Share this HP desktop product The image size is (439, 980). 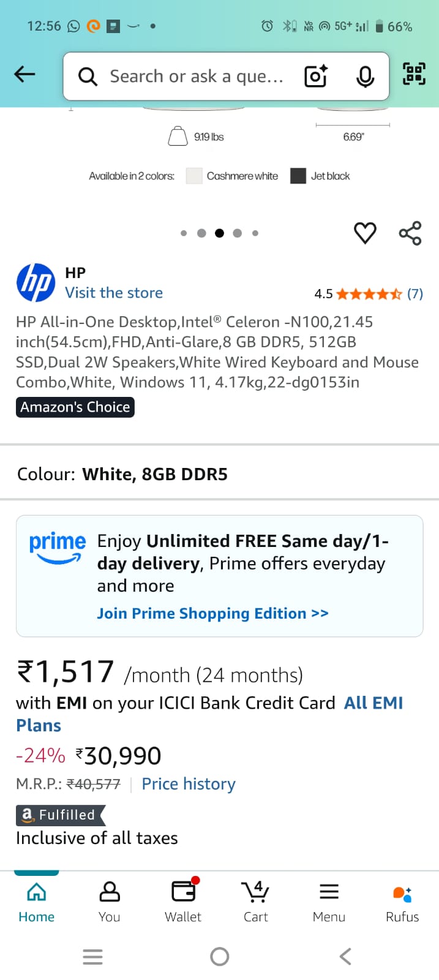click(410, 233)
